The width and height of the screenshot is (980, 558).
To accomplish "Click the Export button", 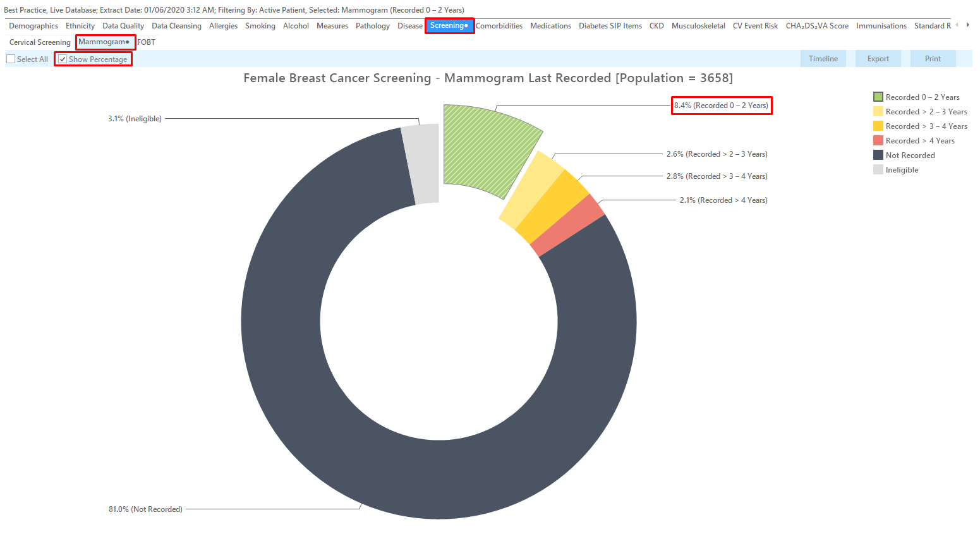I will click(x=878, y=59).
